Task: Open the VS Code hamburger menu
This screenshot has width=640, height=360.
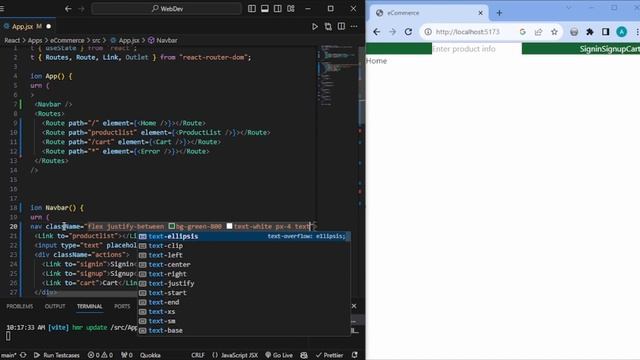Action: point(2,9)
